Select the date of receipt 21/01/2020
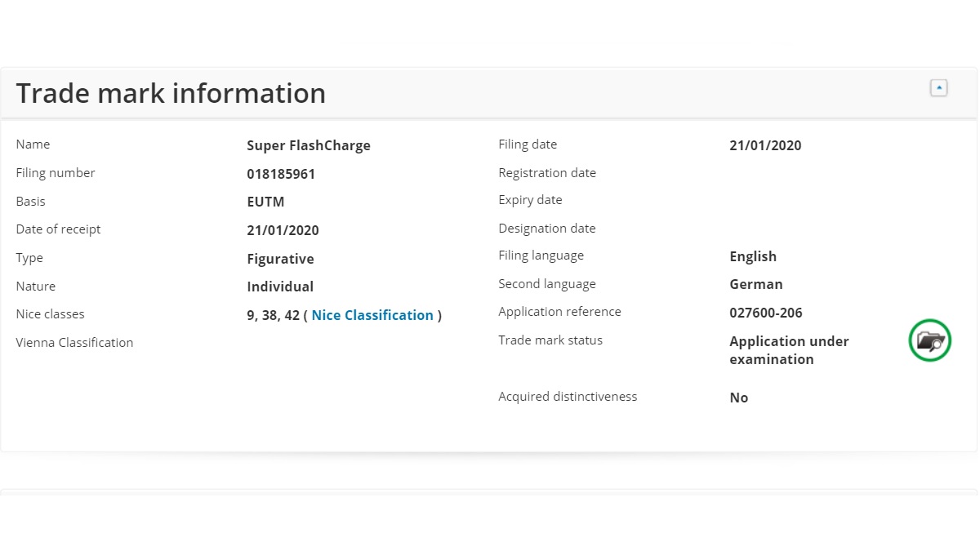The image size is (980, 551). [x=283, y=230]
